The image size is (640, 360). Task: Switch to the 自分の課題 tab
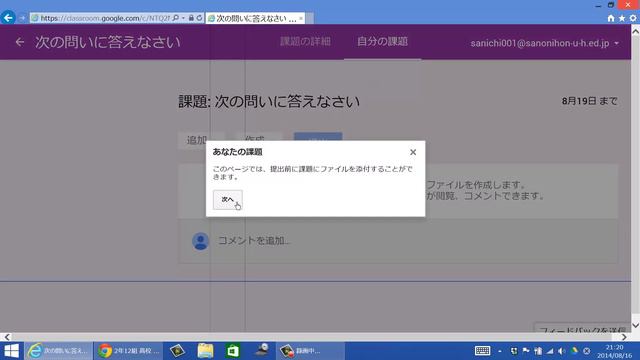coord(382,42)
